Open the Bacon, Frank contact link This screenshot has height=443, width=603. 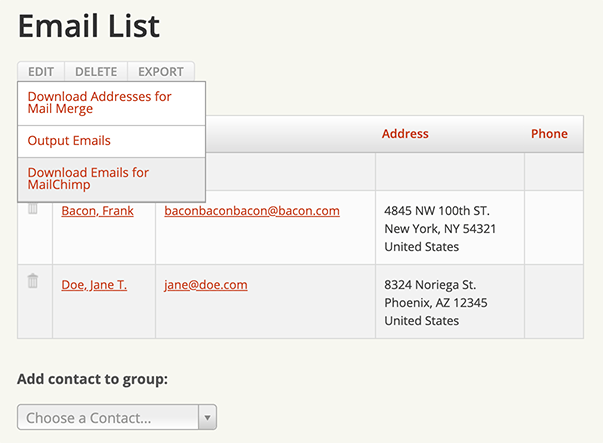click(96, 211)
